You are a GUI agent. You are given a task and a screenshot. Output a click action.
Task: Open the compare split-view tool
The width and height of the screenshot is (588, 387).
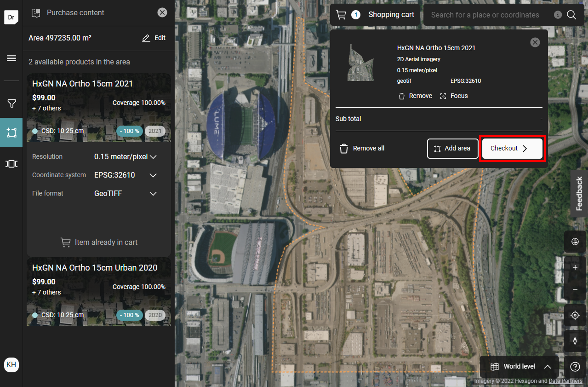click(x=11, y=164)
